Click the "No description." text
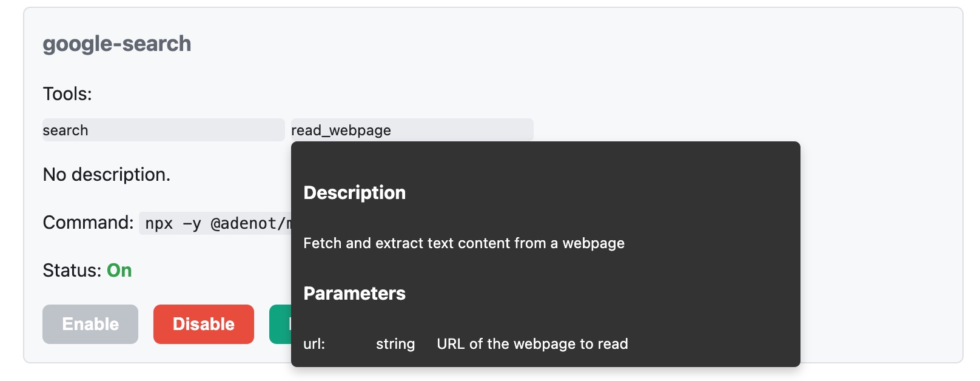This screenshot has height=381, width=980. tap(107, 175)
